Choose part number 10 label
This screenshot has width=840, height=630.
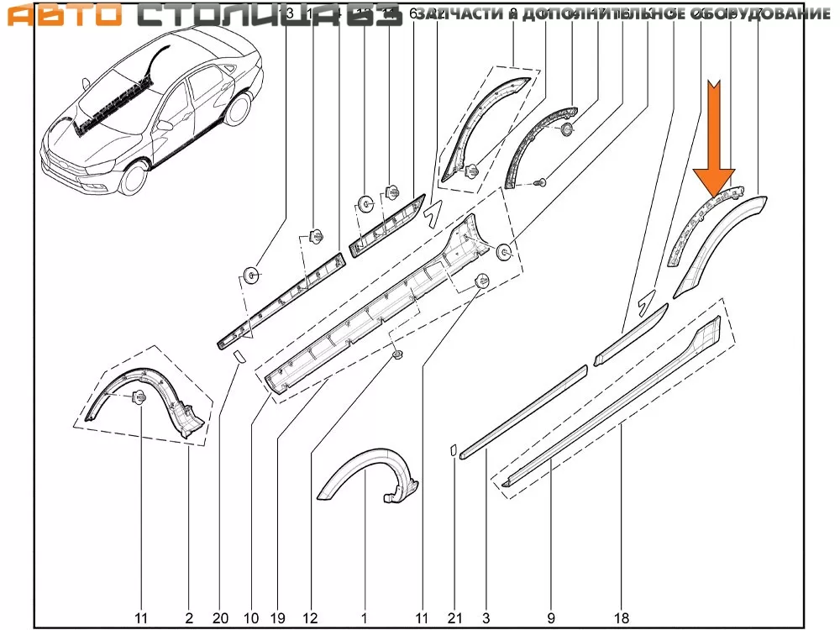pos(250,618)
